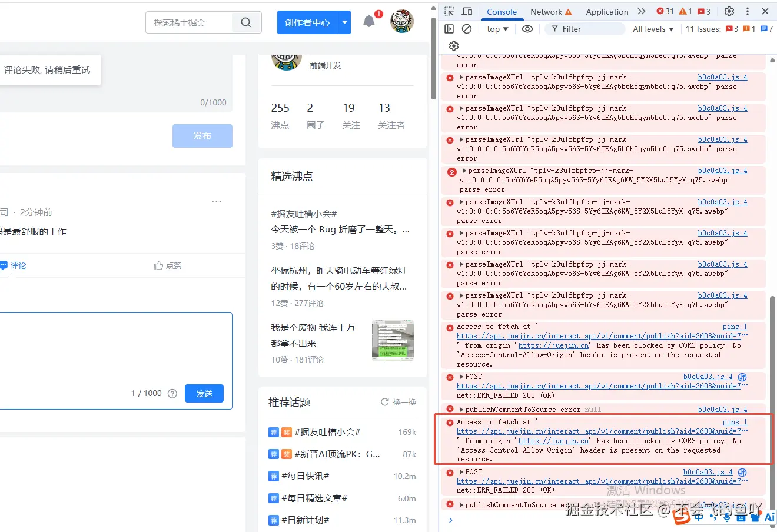
Task: Open the console settings gear below the filter bar
Action: click(453, 46)
